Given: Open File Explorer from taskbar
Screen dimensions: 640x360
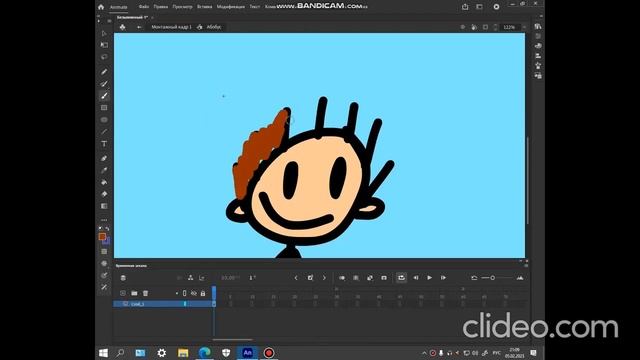Looking at the screenshot, I should pos(183,353).
